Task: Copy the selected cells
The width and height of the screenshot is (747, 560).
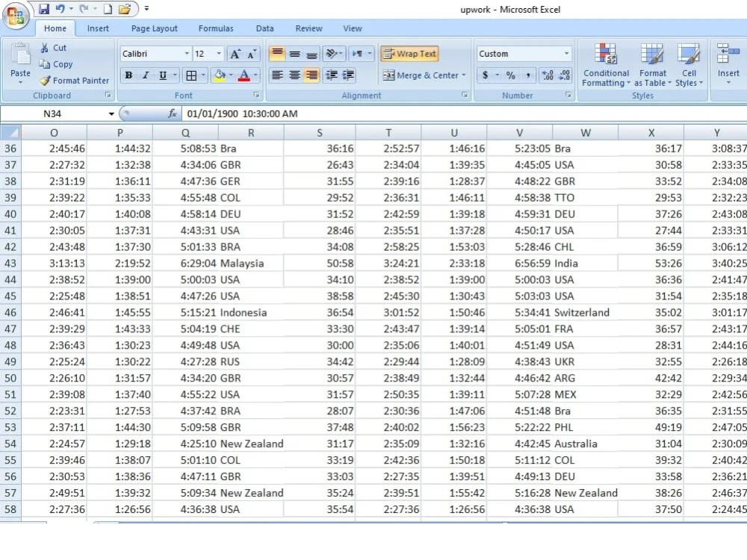Action: (56, 63)
